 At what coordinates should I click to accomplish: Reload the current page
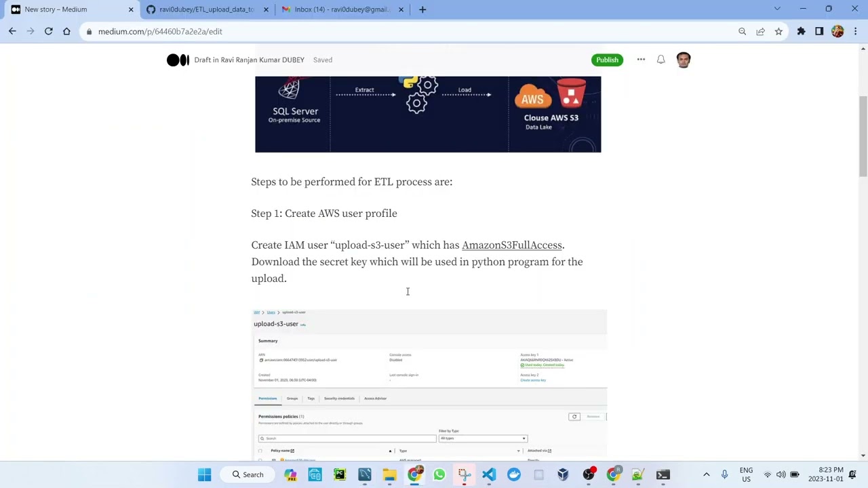tap(48, 31)
